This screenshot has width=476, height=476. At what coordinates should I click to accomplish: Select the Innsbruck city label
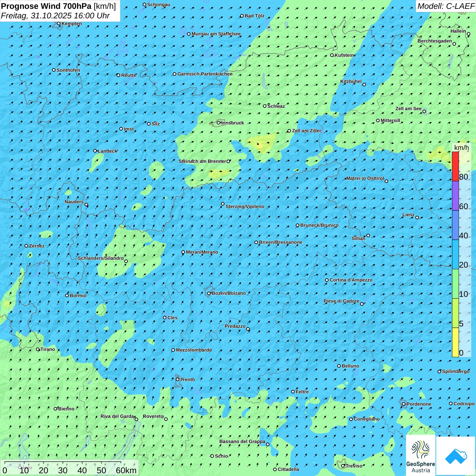(233, 123)
